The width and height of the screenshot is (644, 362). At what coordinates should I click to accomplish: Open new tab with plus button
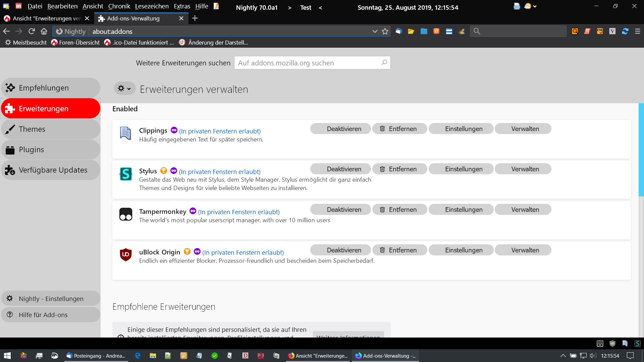click(195, 18)
